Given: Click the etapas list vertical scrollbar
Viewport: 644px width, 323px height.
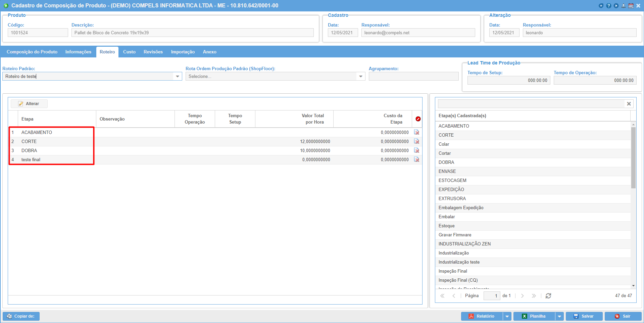Looking at the screenshot, I should (634, 158).
